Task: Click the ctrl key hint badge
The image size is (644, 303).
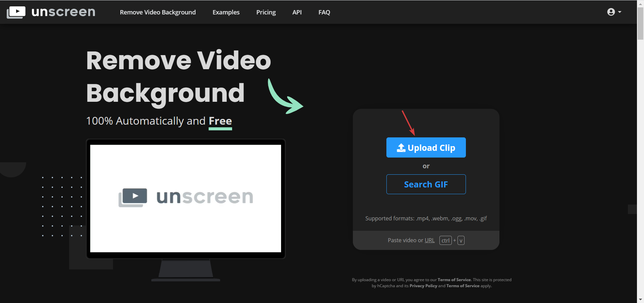Action: tap(445, 241)
